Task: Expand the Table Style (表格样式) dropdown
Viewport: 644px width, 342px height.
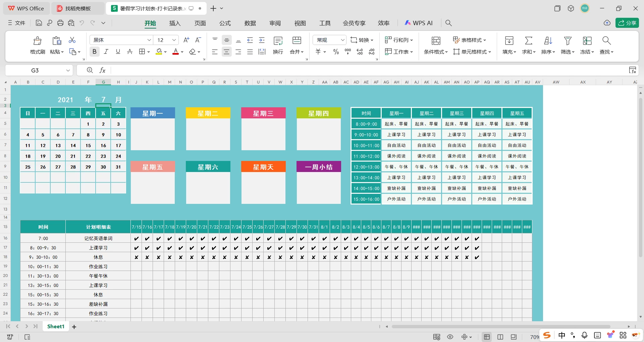Action: pos(485,40)
